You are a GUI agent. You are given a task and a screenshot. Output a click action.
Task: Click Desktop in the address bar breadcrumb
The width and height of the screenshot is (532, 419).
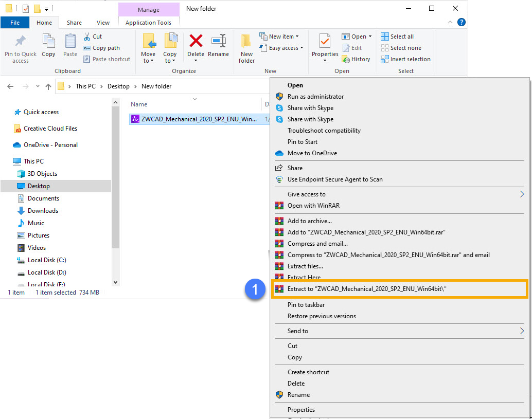118,86
